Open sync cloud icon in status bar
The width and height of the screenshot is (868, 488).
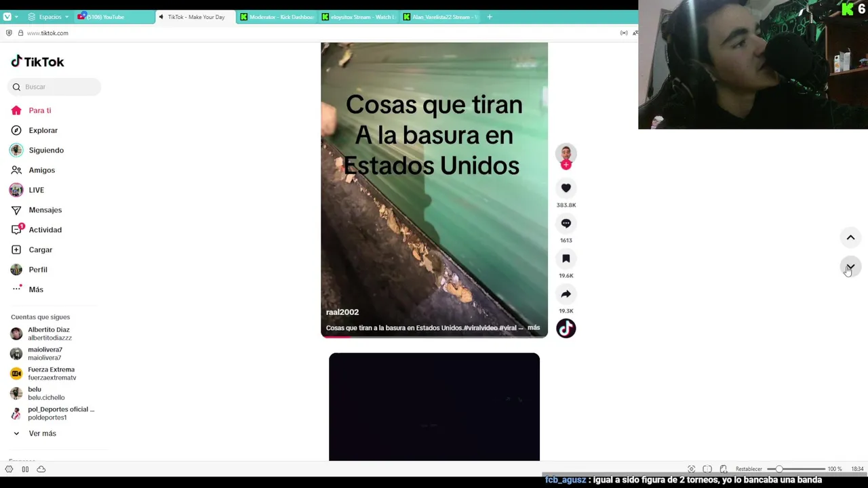pyautogui.click(x=41, y=469)
